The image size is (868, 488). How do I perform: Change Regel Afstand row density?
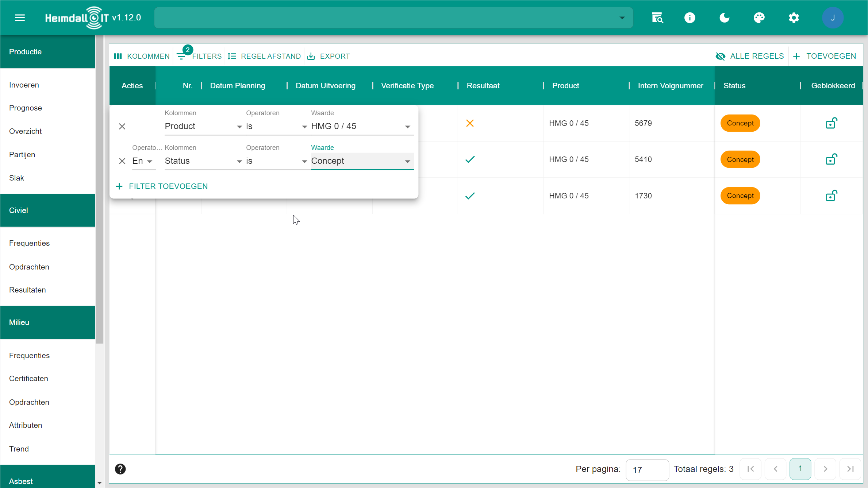click(x=264, y=56)
